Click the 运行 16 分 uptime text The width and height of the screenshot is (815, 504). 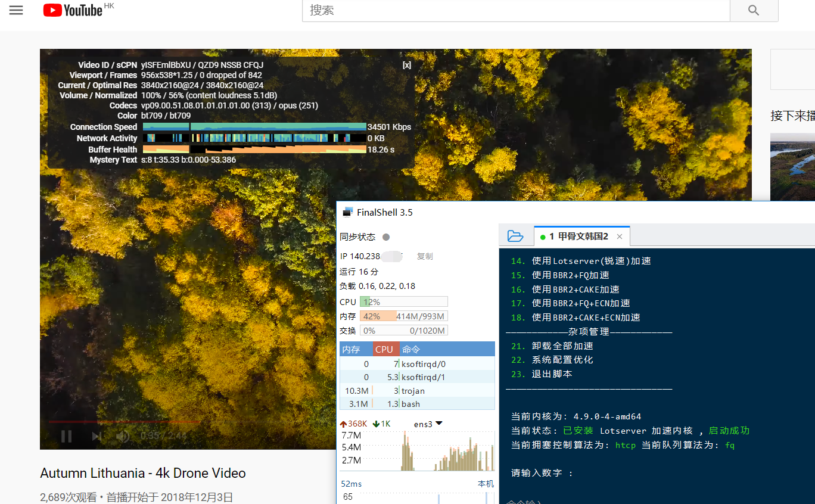(359, 272)
